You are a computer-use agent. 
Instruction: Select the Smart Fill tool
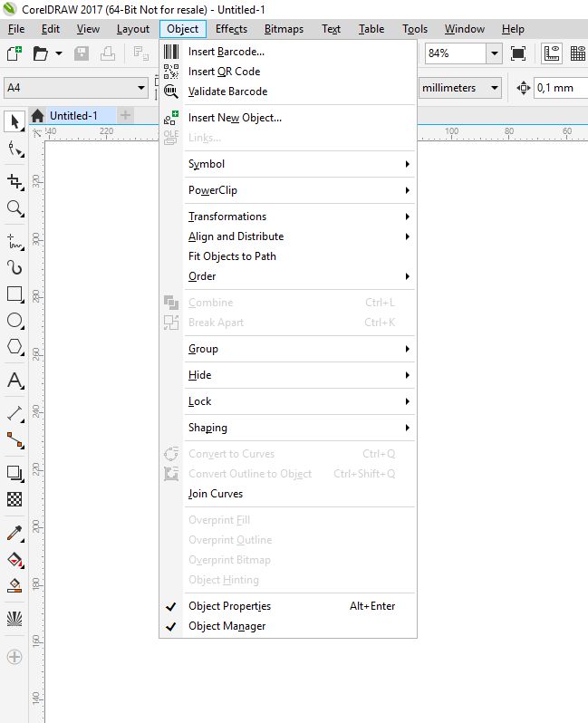pos(14,585)
